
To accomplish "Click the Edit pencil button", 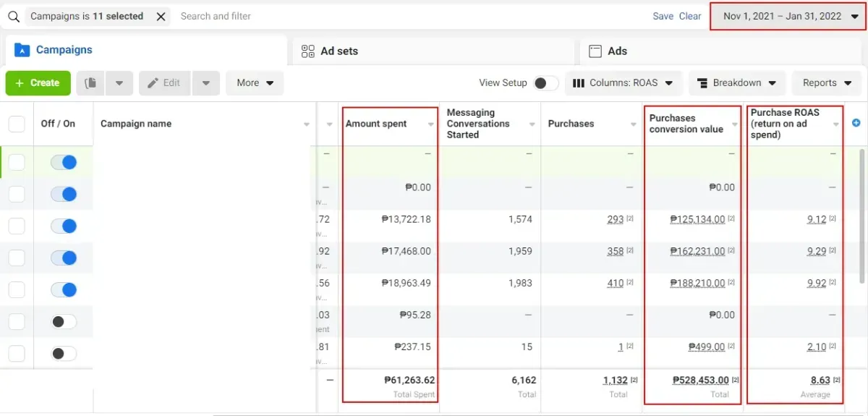I will (164, 83).
